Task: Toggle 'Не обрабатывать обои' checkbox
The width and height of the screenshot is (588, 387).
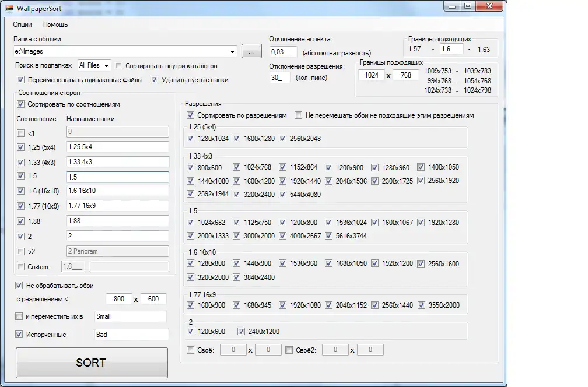Action: (x=19, y=286)
